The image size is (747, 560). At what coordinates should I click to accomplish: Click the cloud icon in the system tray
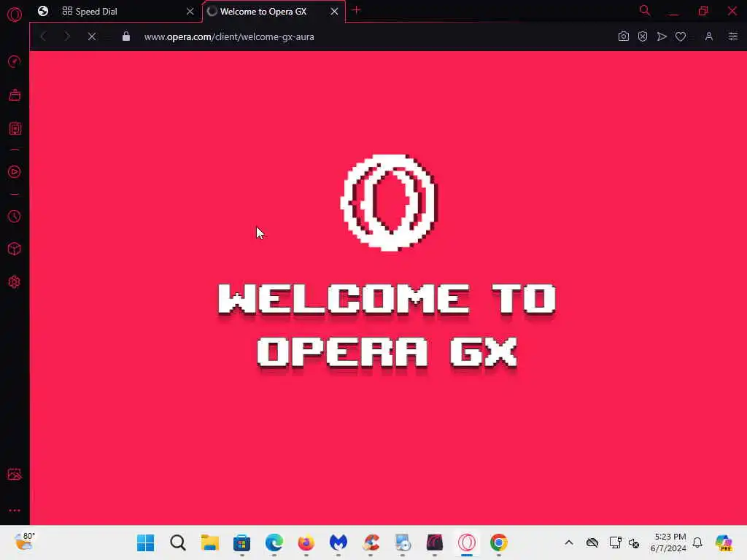point(592,542)
